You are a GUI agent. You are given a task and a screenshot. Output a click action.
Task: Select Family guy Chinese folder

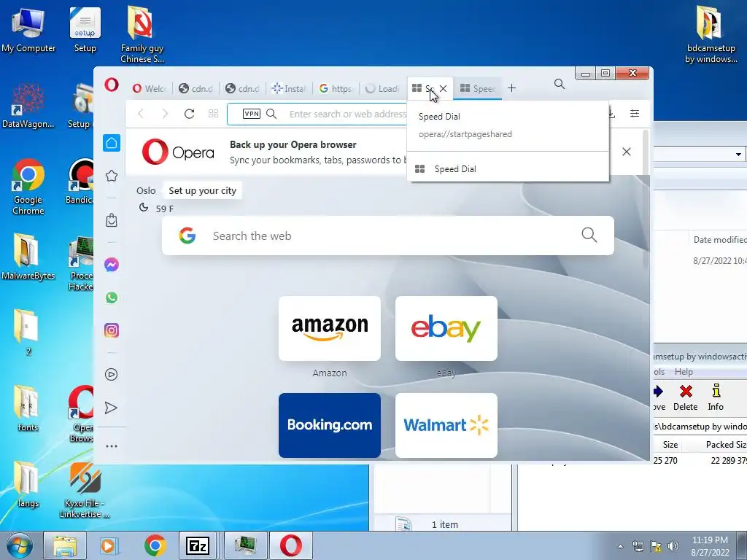tap(142, 34)
